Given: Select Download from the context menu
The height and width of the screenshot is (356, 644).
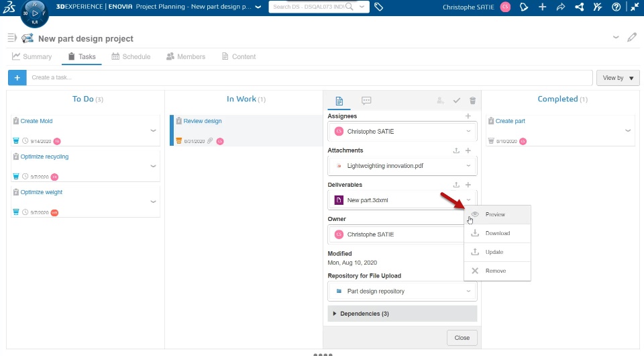Looking at the screenshot, I should (497, 234).
